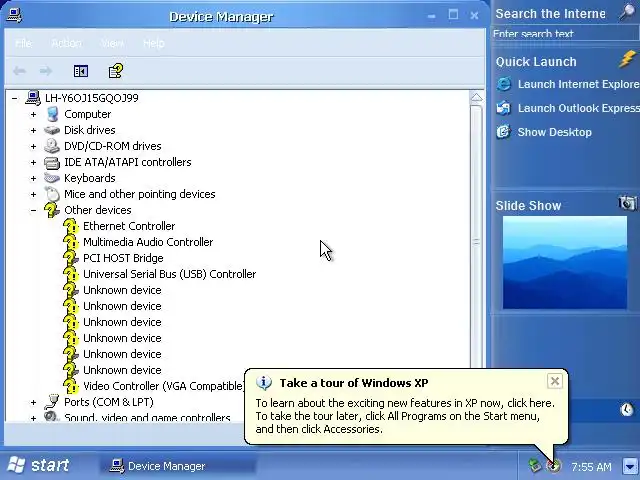Expand Mice and other pointing devices node
This screenshot has width=640, height=480.
[33, 194]
